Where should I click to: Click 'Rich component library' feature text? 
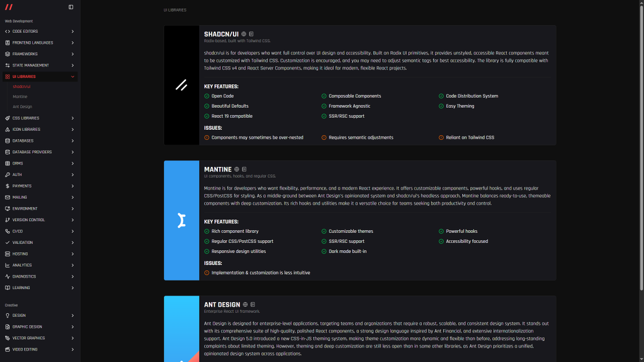235,231
